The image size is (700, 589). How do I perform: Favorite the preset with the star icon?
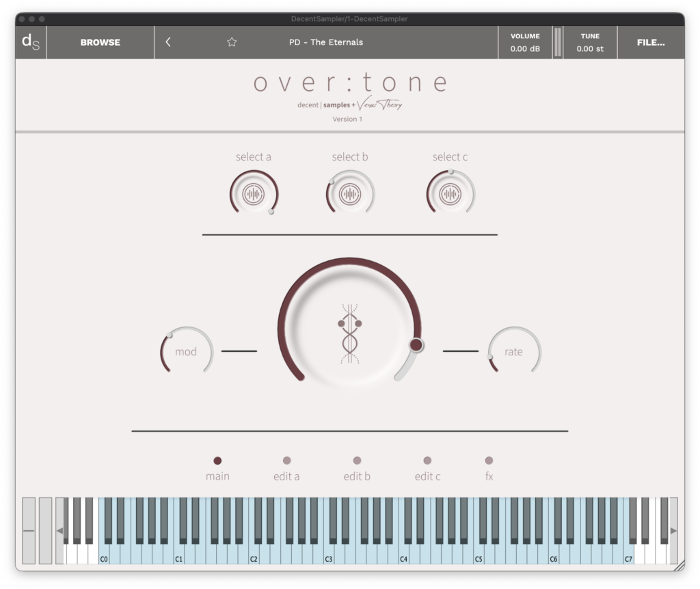232,42
